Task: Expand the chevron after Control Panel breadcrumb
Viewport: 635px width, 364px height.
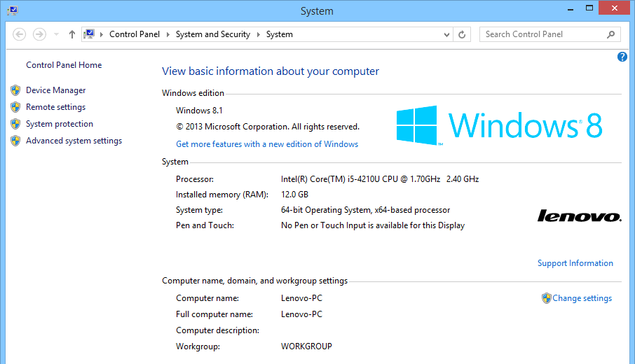Action: pos(168,34)
